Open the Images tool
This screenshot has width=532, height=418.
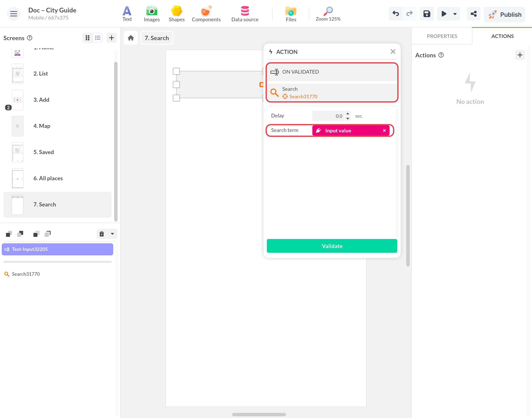152,14
